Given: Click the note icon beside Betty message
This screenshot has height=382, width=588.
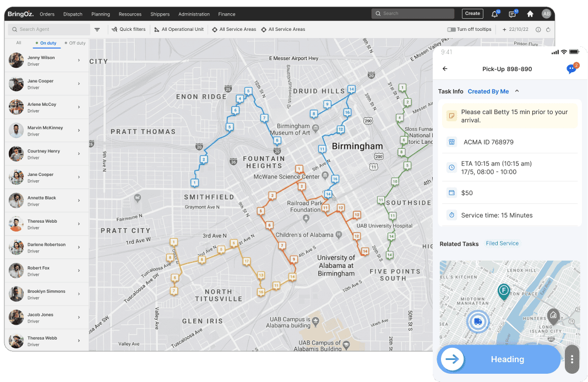Looking at the screenshot, I should (x=451, y=116).
